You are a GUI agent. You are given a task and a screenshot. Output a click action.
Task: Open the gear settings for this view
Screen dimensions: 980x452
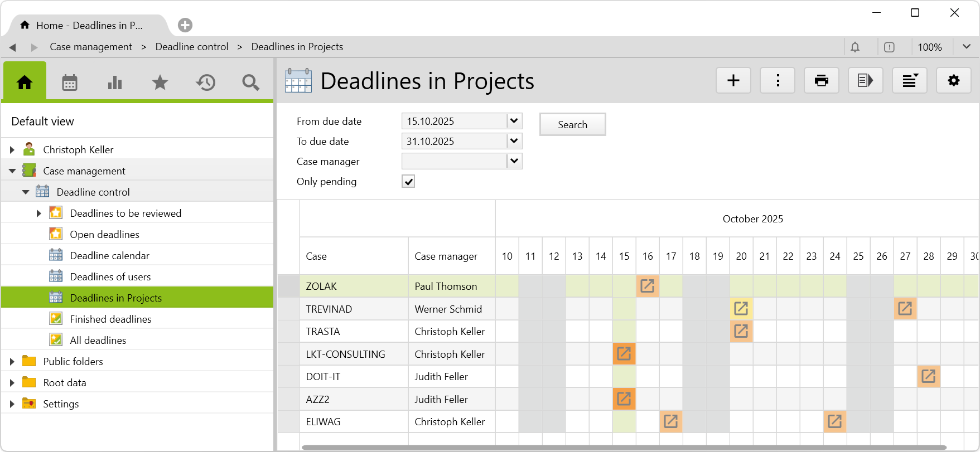tap(953, 81)
